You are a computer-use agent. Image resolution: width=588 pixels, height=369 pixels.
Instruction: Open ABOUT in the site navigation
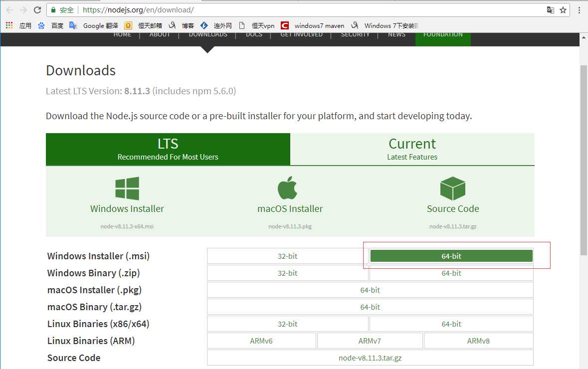point(160,34)
